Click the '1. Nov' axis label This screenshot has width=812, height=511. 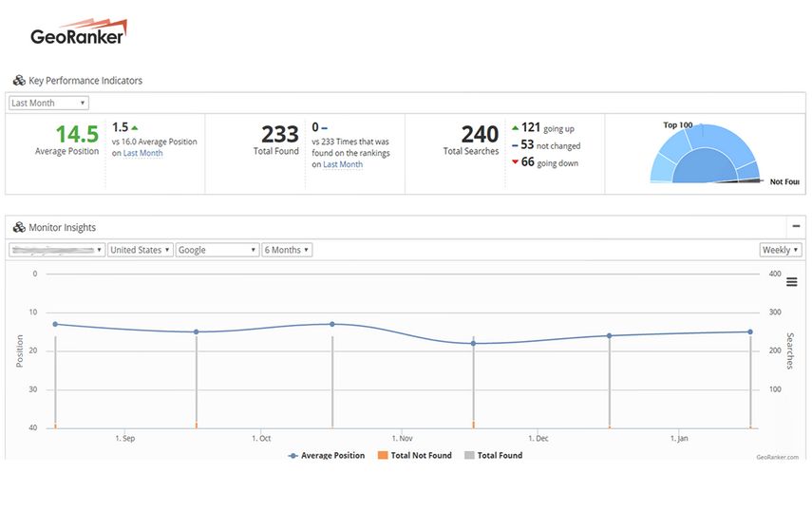pos(402,439)
